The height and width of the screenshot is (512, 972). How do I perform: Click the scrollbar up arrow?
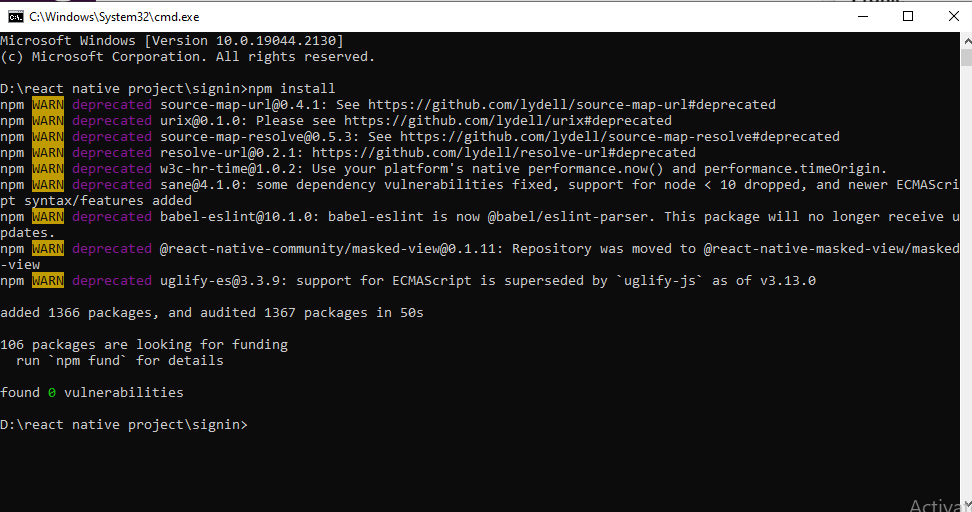pyautogui.click(x=966, y=41)
